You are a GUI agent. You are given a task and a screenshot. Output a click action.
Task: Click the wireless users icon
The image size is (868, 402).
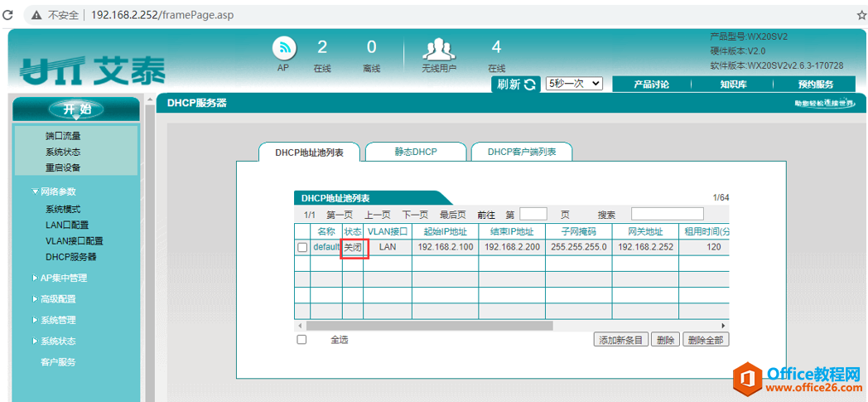click(x=438, y=49)
